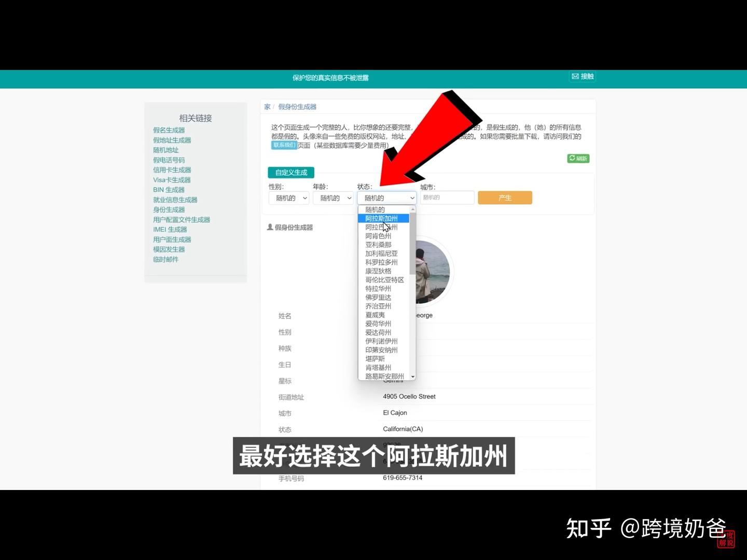The width and height of the screenshot is (747, 560).
Task: Open the IMEI 生成器 sidebar link
Action: [x=170, y=229]
